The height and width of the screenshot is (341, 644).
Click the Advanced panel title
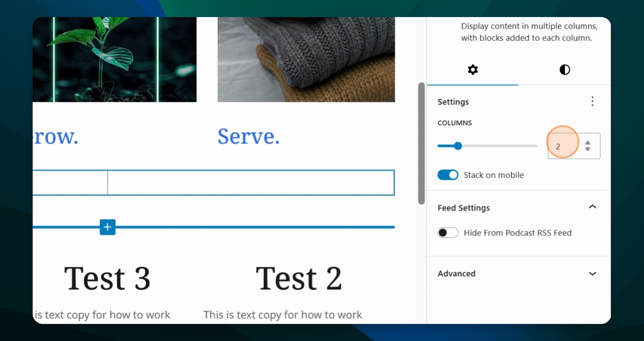(x=456, y=274)
